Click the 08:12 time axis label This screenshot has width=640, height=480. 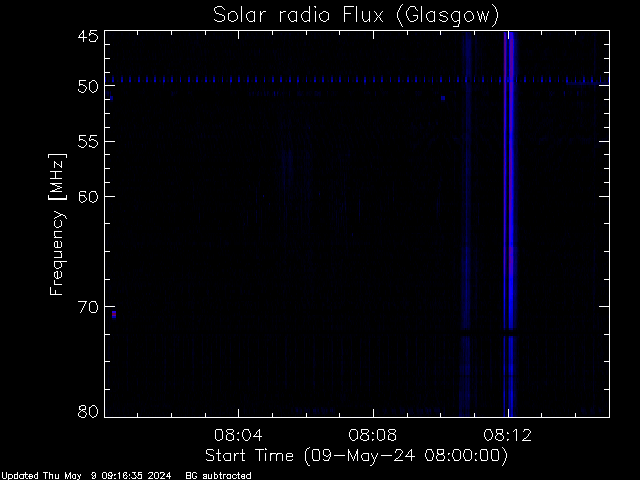click(x=507, y=435)
